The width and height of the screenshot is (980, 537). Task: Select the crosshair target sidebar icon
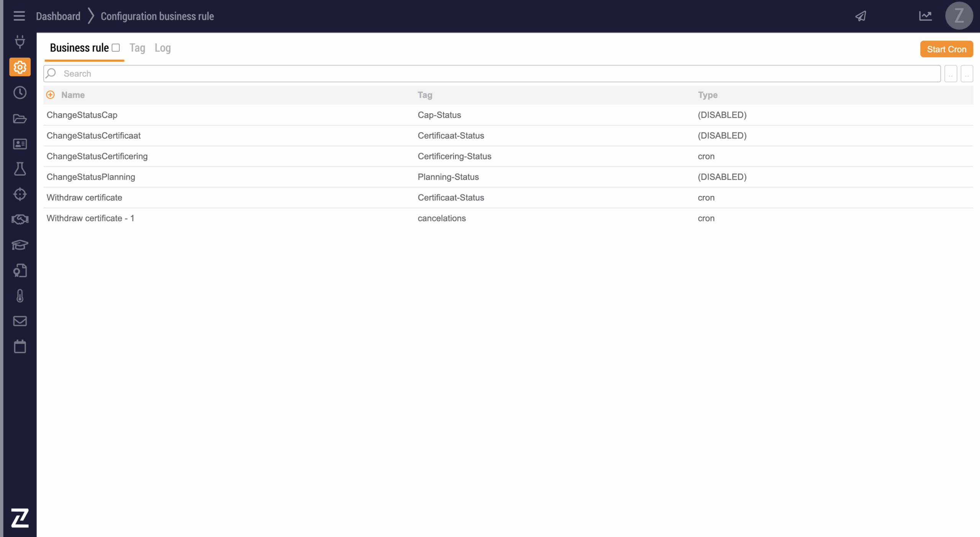point(20,194)
